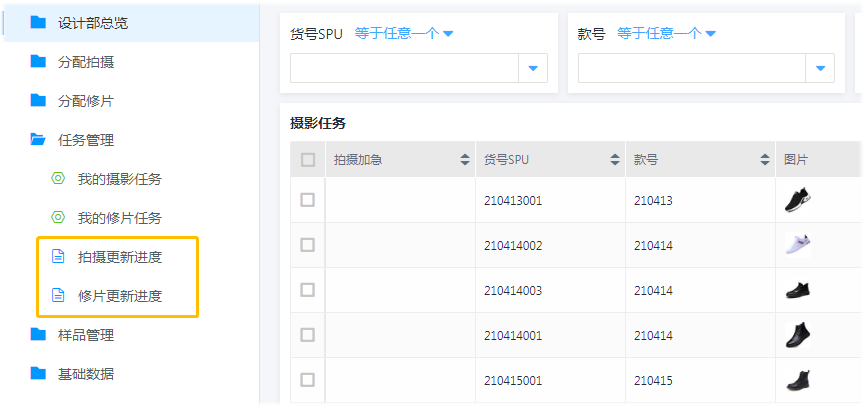865x407 pixels.
Task: Sort table by 拍摄加急 column
Action: 465,159
